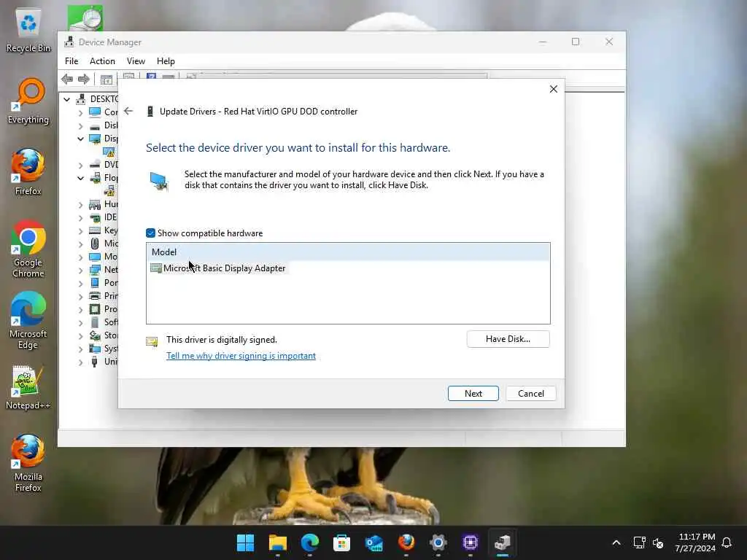
Task: Click Device Manager toolbar Forward arrow
Action: coord(84,79)
